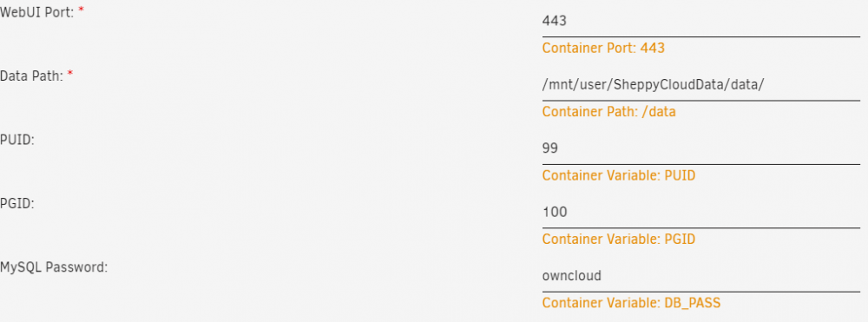Viewport: 868px width, 322px height.
Task: Click the 'Container Port: 443' hint text
Action: pyautogui.click(x=603, y=48)
